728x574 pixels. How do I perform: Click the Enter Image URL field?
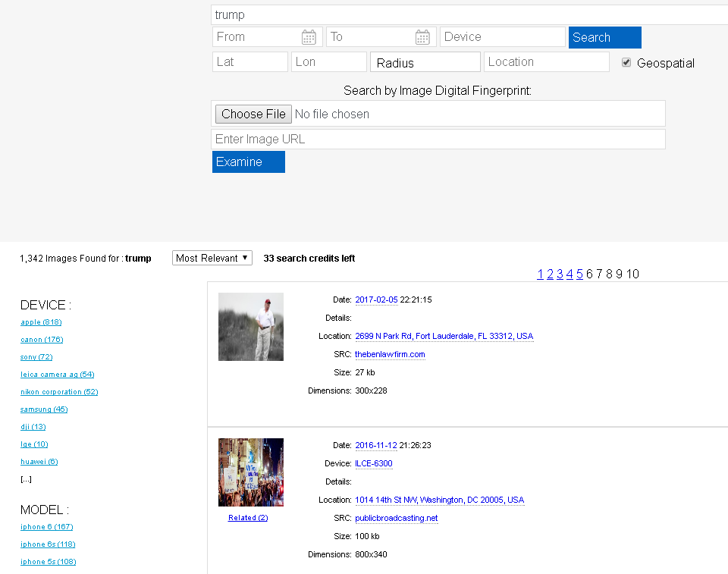(438, 139)
